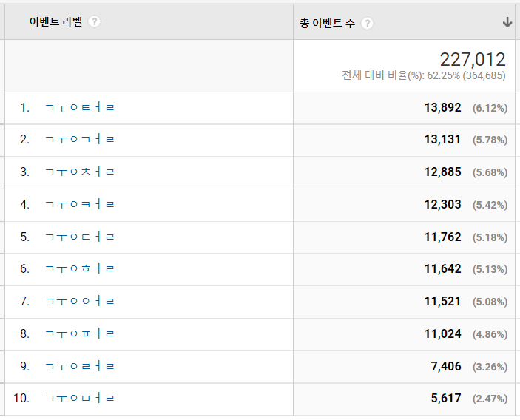Select the value 13,892 in row 1

click(443, 107)
